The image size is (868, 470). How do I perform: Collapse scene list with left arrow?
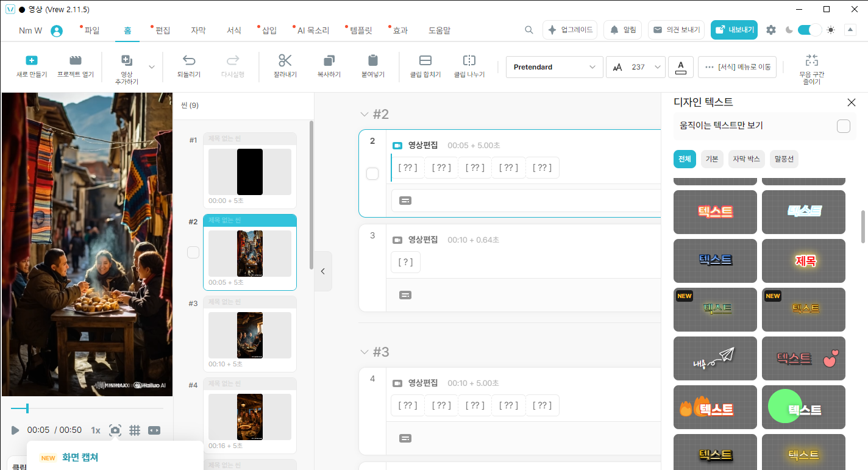[x=323, y=271]
